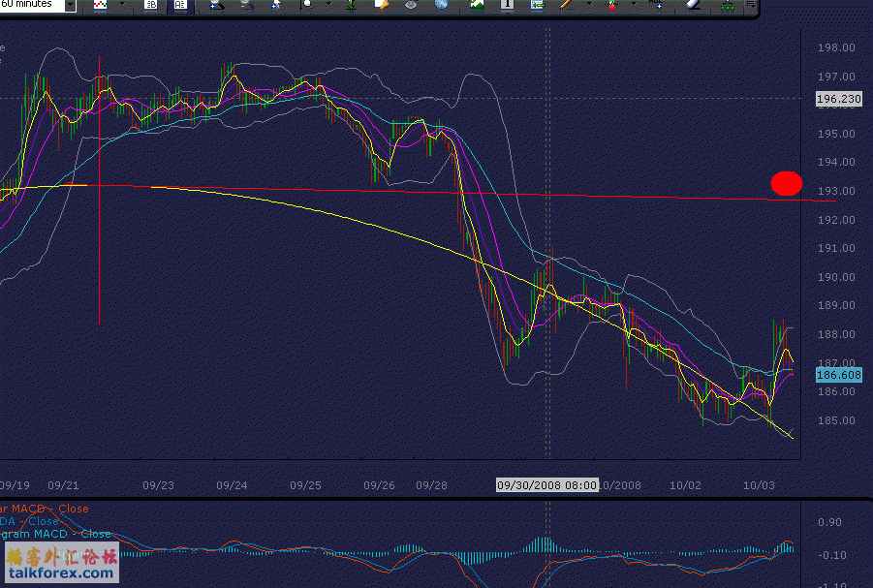This screenshot has height=588, width=873.
Task: Click the B panel toolbar icon
Action: (x=150, y=5)
